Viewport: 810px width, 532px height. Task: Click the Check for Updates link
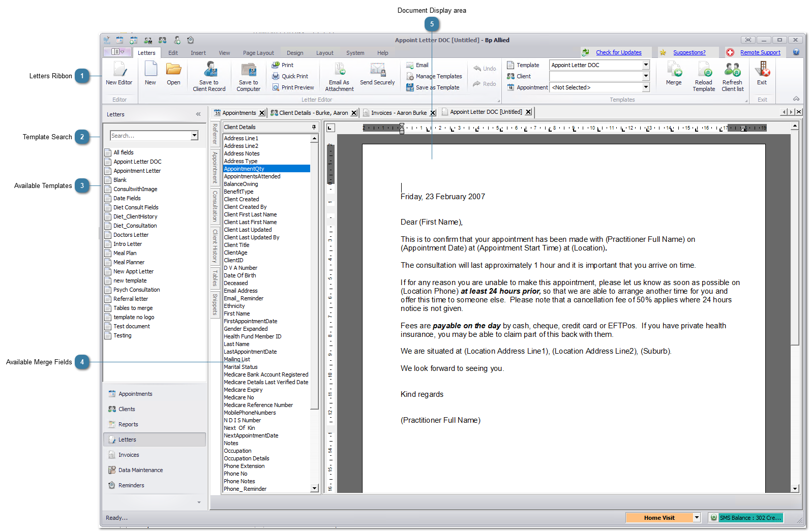coord(618,52)
